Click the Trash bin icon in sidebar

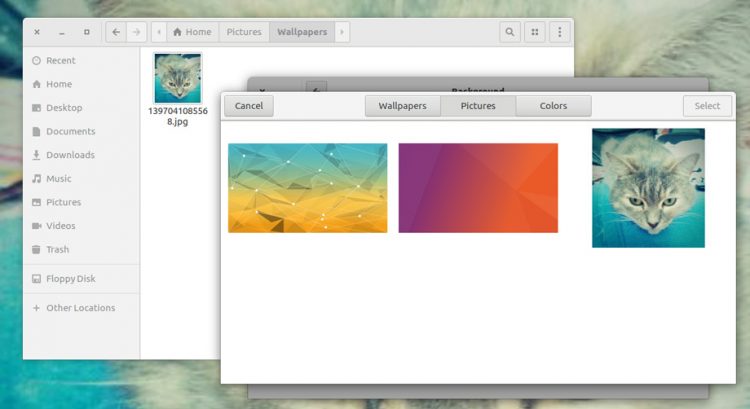(x=36, y=249)
